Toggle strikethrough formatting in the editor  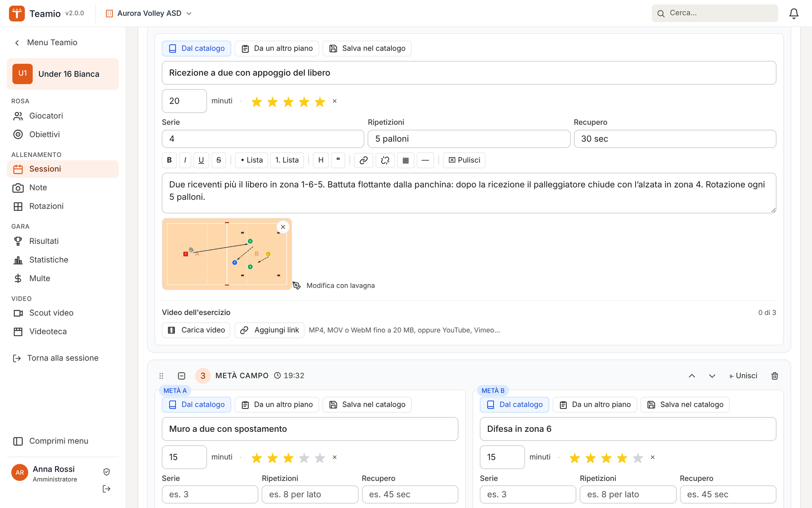(x=219, y=160)
